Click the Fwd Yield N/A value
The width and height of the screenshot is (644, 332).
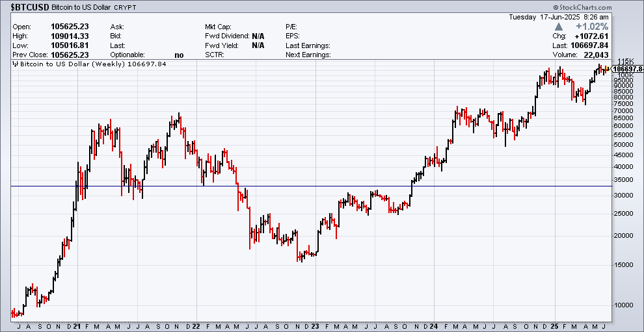click(x=258, y=45)
